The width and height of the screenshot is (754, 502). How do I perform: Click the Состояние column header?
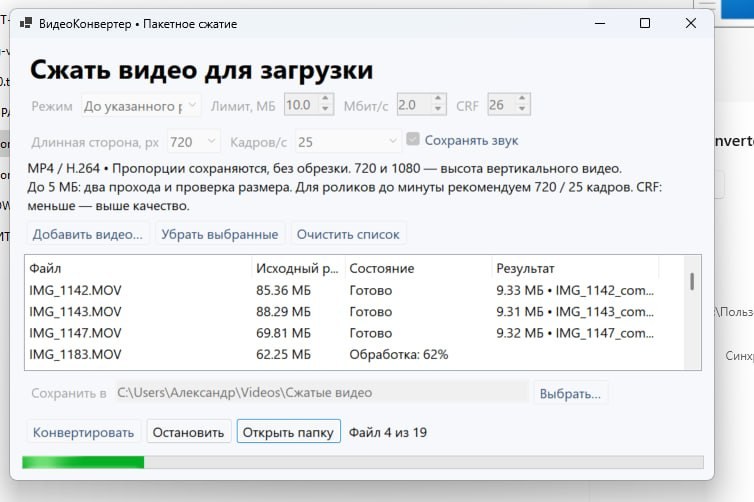coord(418,268)
